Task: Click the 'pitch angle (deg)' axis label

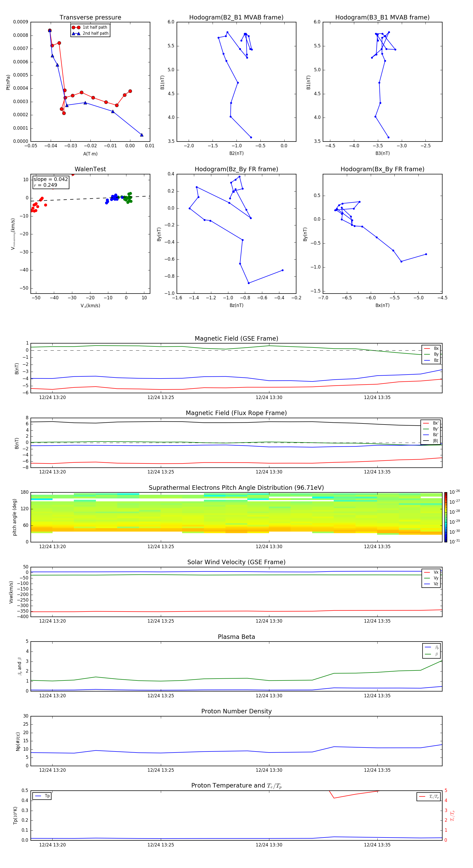Action: coord(14,517)
